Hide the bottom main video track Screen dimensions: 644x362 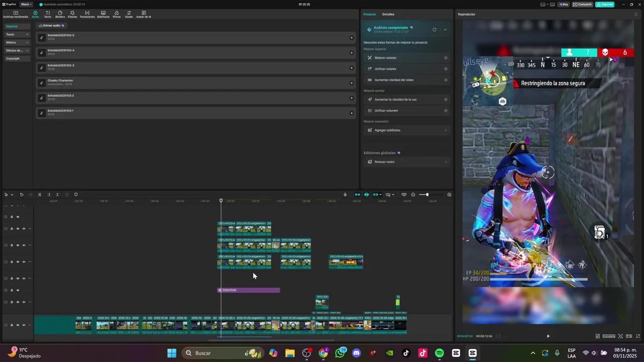(18, 325)
